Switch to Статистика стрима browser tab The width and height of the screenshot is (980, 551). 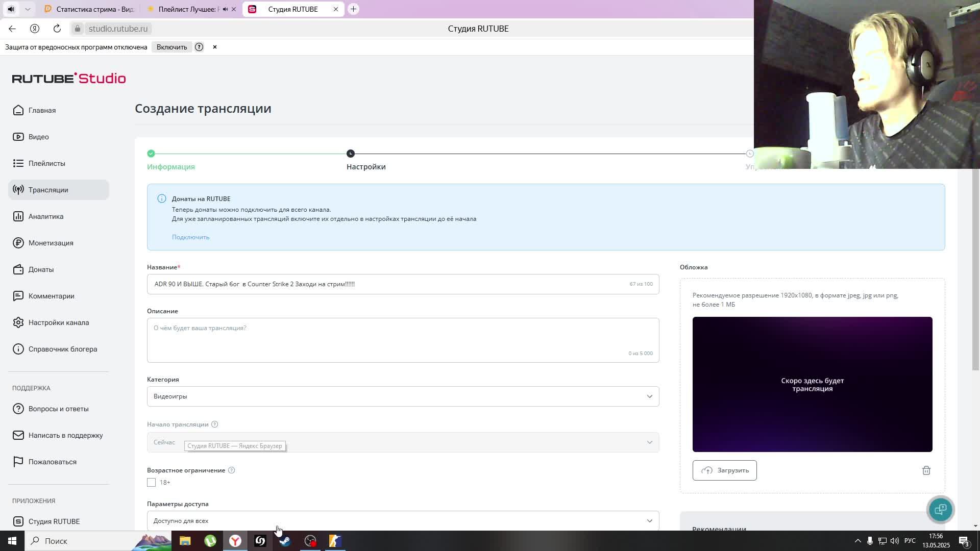point(89,9)
